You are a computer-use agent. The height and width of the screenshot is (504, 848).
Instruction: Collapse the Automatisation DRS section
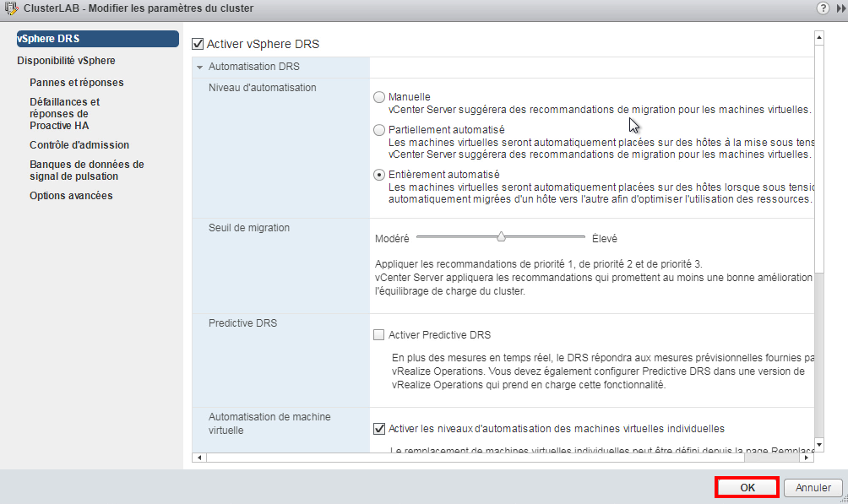(199, 67)
